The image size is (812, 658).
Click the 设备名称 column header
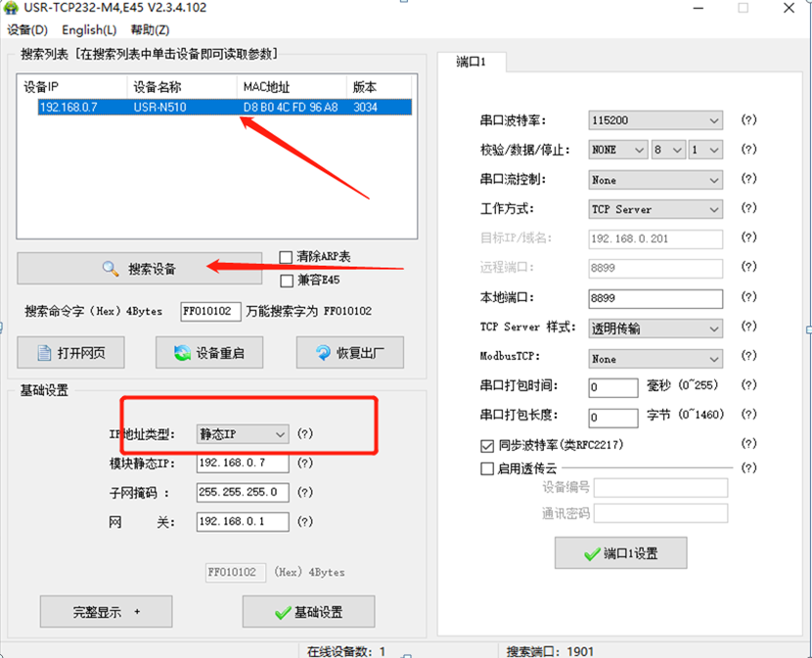pos(182,87)
